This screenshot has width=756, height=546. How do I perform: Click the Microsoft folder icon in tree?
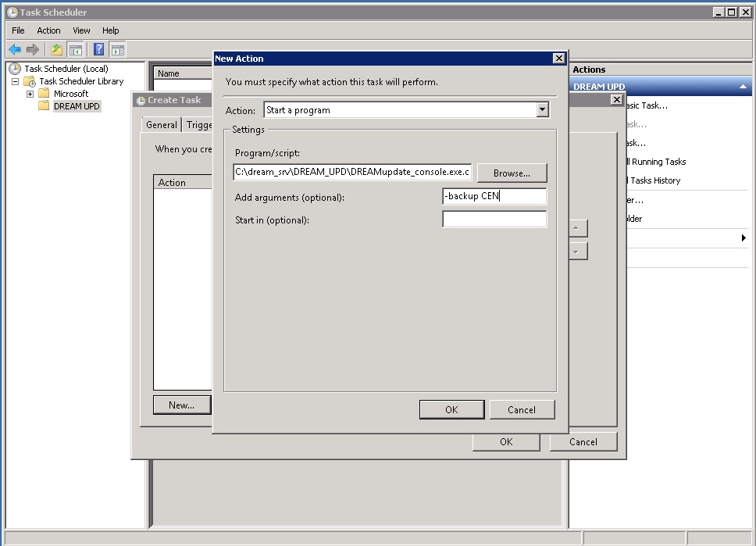coord(44,93)
